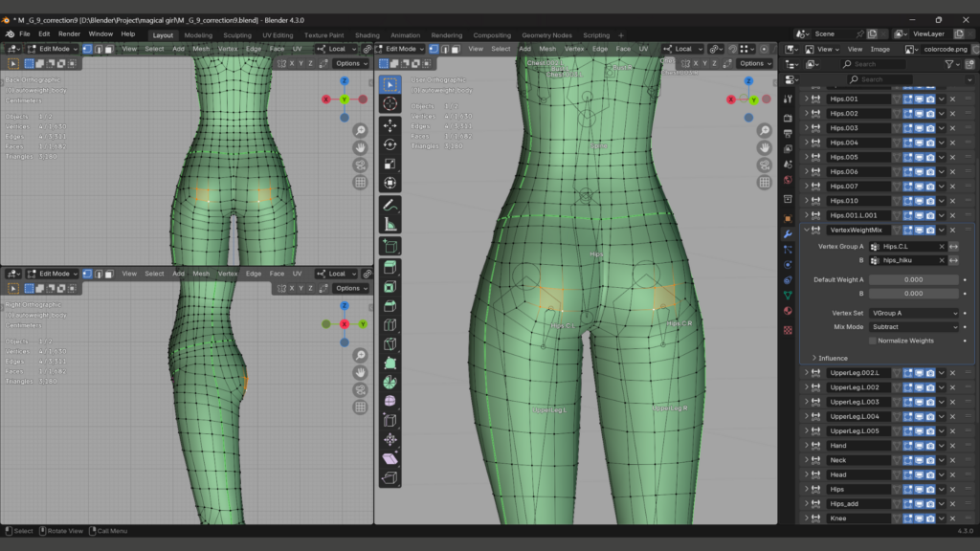Open the Modifiers wrench tab in Properties
This screenshot has height=551, width=980.
pyautogui.click(x=788, y=233)
